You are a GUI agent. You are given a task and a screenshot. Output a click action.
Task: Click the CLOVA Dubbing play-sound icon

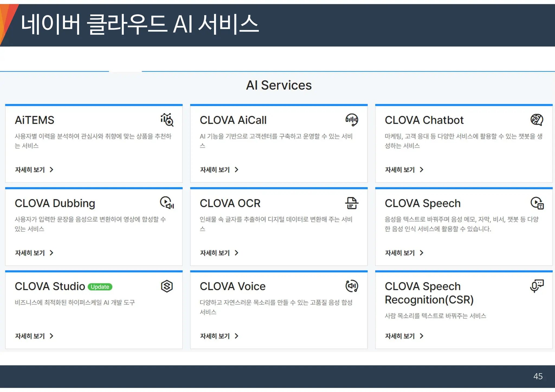click(x=167, y=203)
